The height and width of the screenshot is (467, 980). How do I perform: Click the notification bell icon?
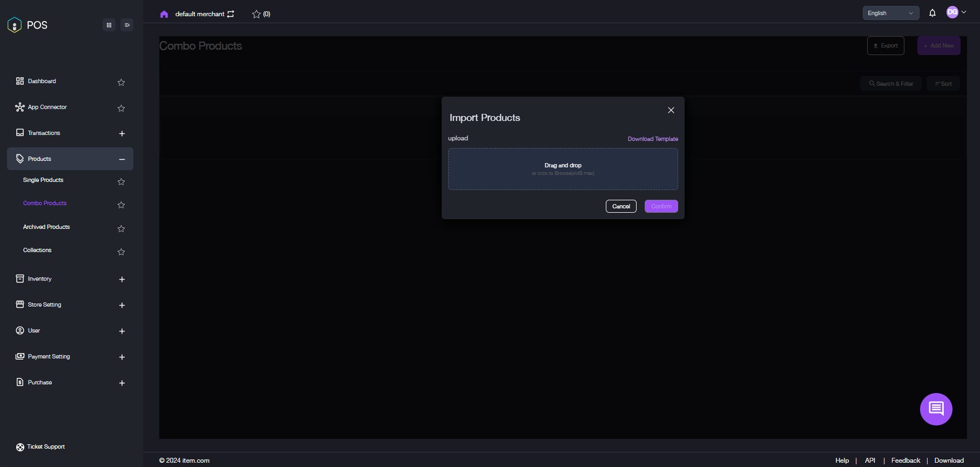[932, 13]
